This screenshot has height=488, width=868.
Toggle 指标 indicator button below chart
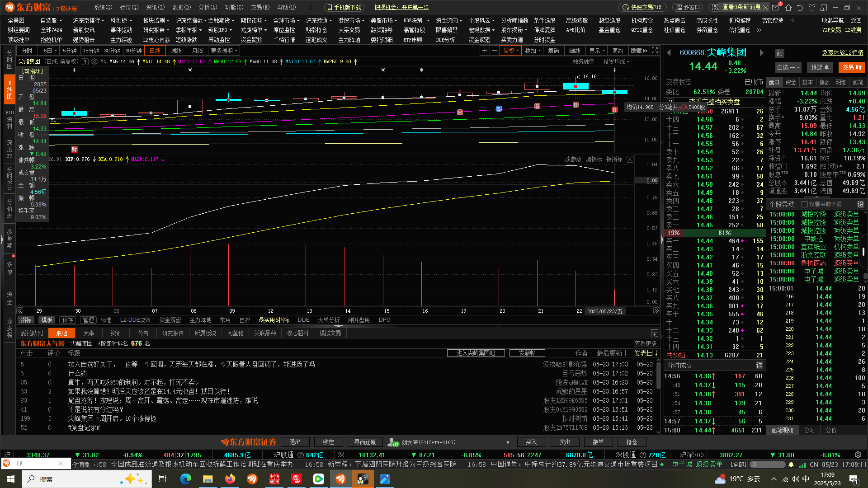coord(26,320)
